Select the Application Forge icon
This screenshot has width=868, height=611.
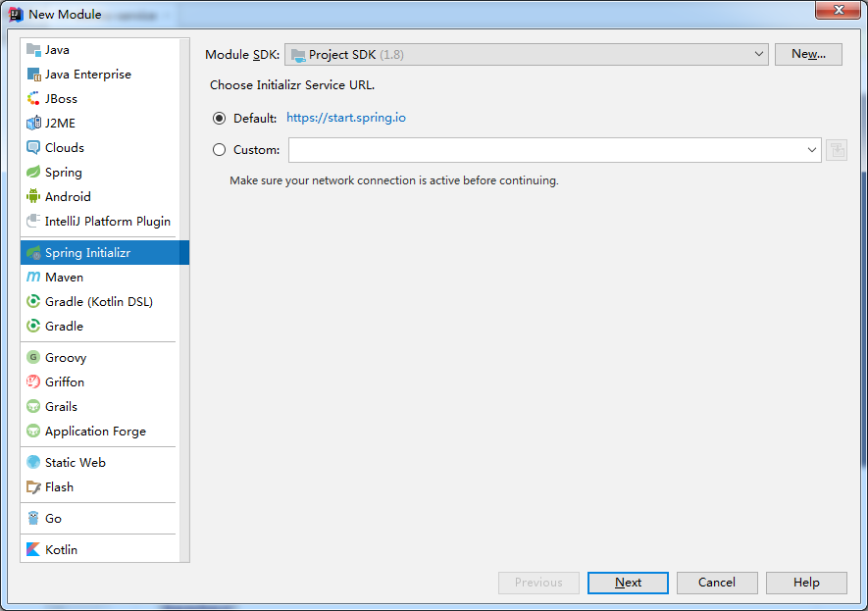click(33, 431)
